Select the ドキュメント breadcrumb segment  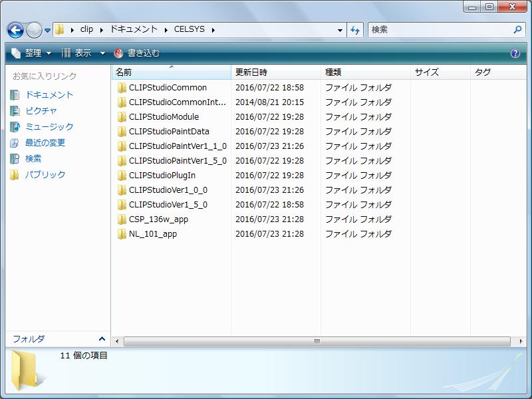tap(134, 29)
